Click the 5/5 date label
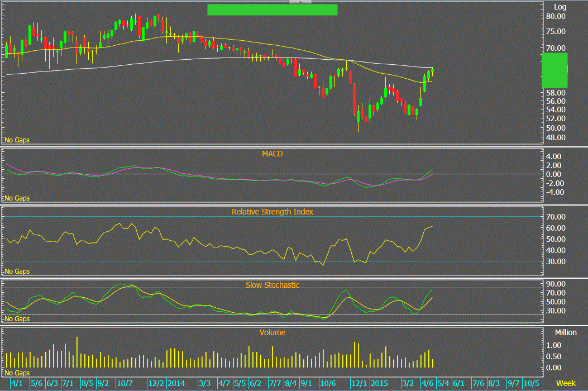 click(x=240, y=383)
